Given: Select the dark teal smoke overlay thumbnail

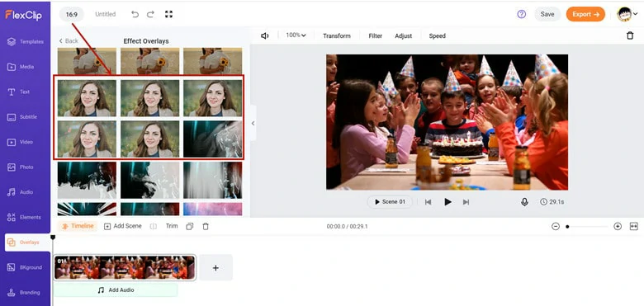Looking at the screenshot, I should click(x=213, y=139).
